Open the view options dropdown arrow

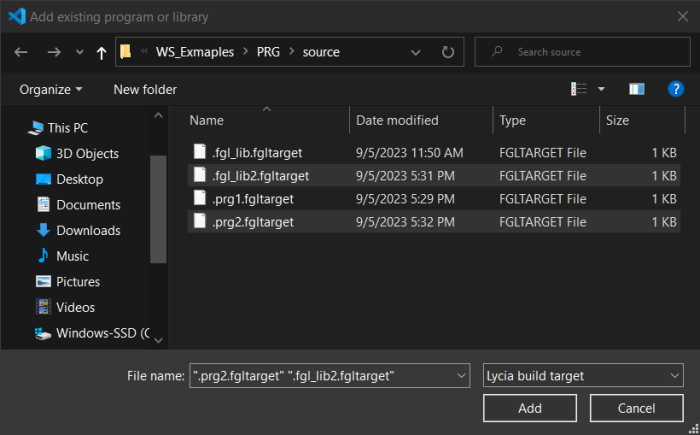(x=601, y=89)
